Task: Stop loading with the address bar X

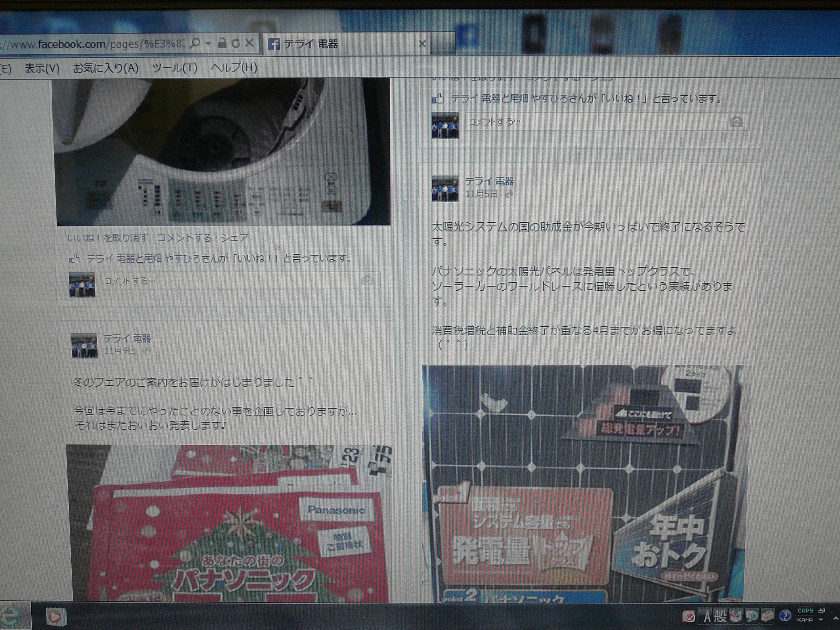Action: tap(249, 43)
